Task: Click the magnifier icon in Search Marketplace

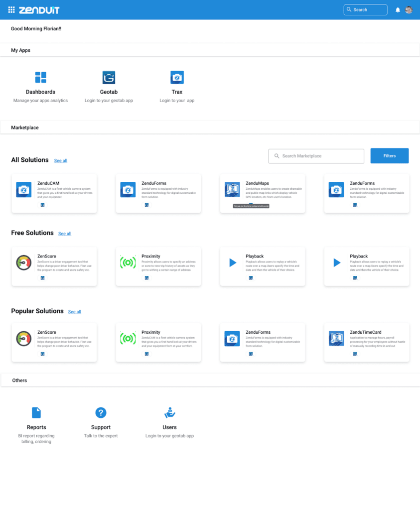Action: click(x=277, y=156)
